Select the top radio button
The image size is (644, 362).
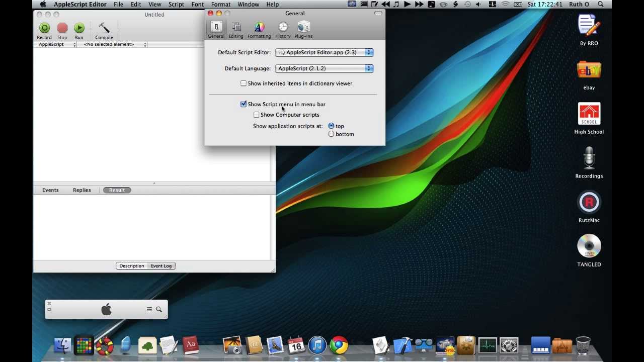(x=331, y=126)
